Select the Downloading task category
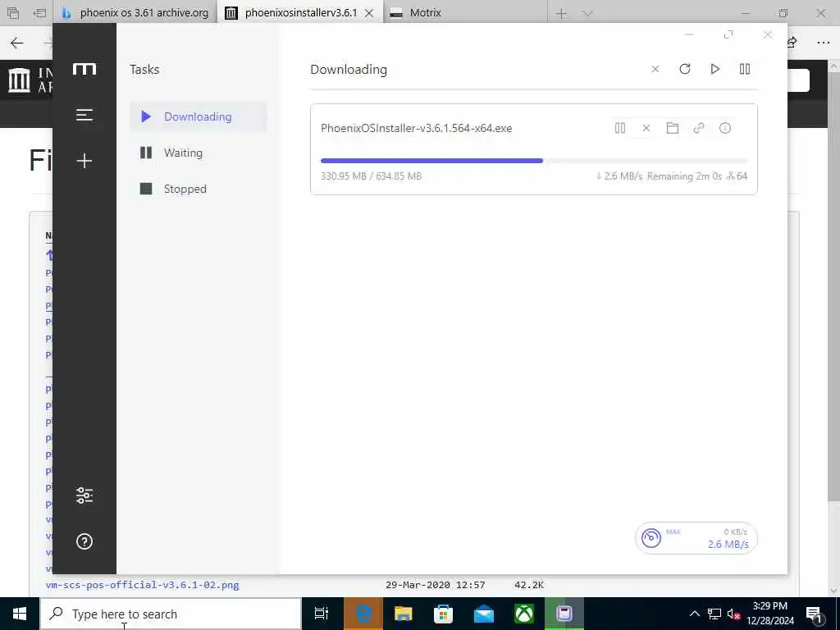This screenshot has height=630, width=840. 199,116
